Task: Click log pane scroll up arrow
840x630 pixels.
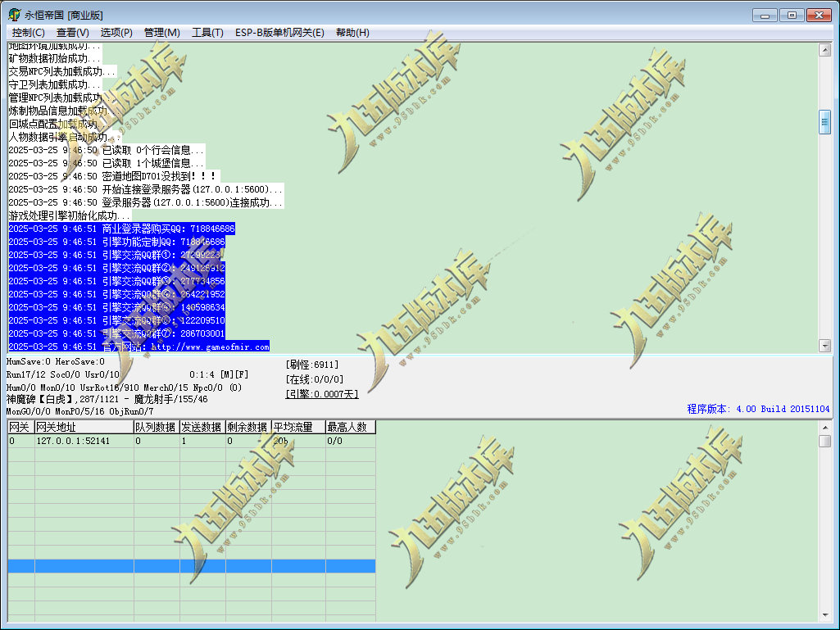Action: (825, 50)
